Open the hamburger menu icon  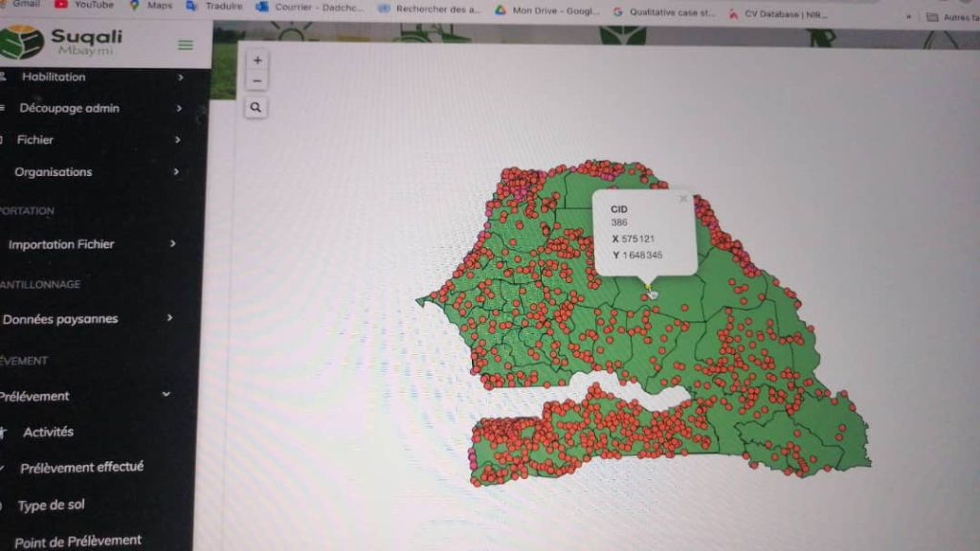click(185, 44)
